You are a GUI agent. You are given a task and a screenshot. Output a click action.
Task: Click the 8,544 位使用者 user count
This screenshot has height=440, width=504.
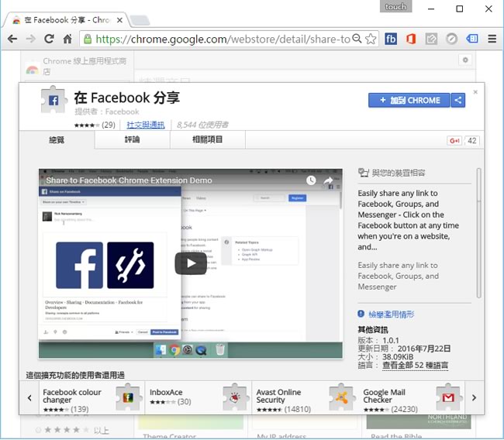(x=202, y=125)
